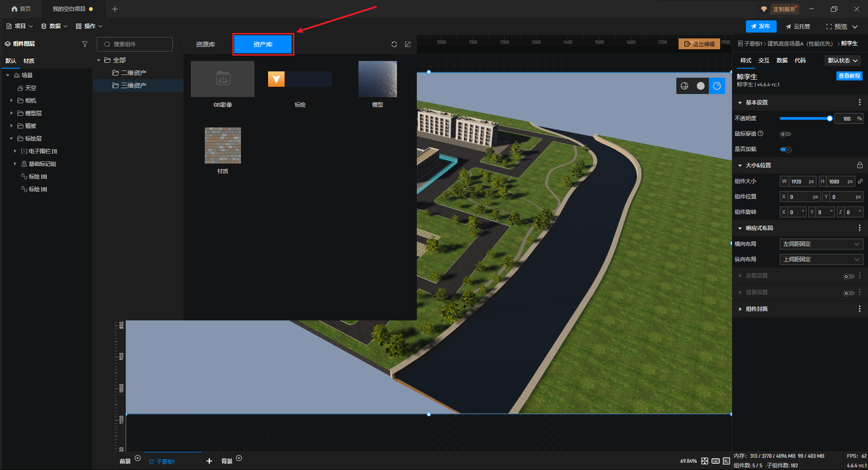Screen dimensions: 868x470
Task: Click the filter icon in component layers panel
Action: (x=85, y=44)
